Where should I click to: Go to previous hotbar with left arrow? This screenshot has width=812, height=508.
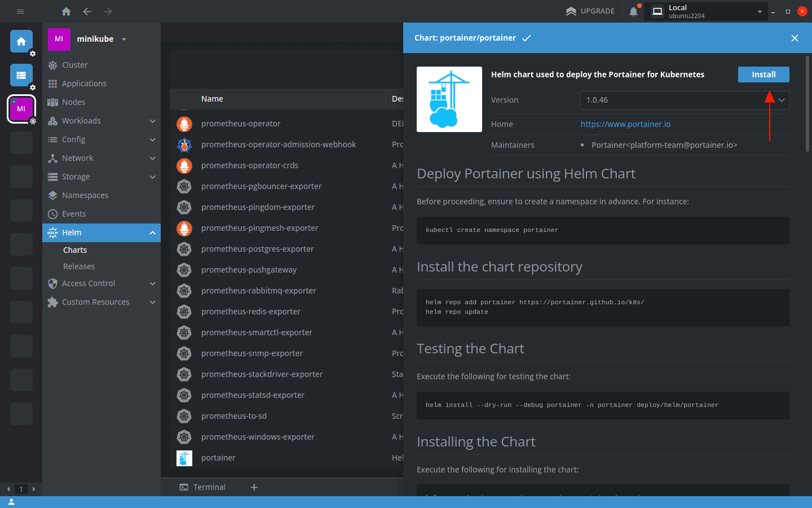[8, 489]
